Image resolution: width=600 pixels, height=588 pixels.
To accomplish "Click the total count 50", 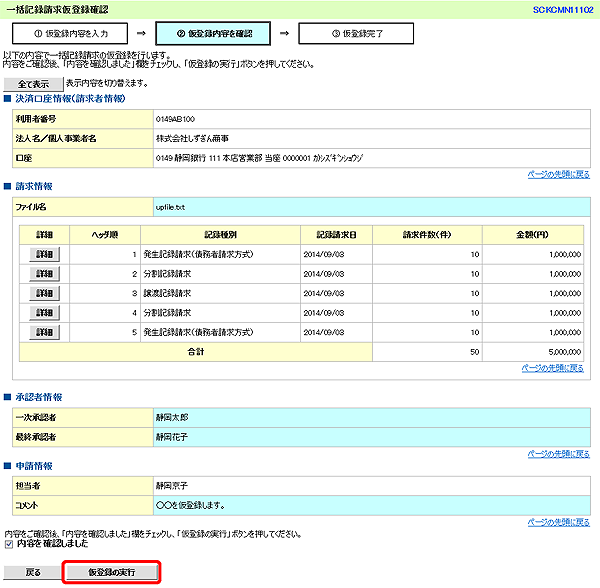I will 474,352.
